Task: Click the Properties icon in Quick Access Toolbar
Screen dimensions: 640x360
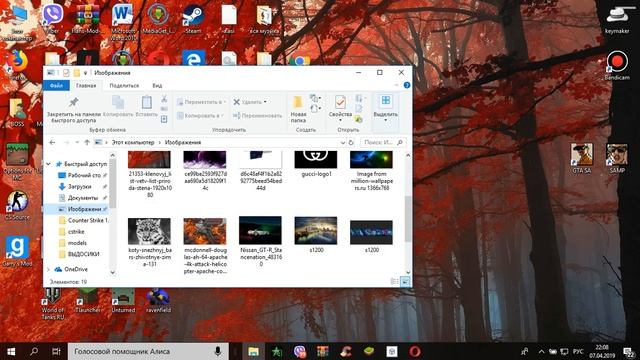Action: (x=66, y=73)
